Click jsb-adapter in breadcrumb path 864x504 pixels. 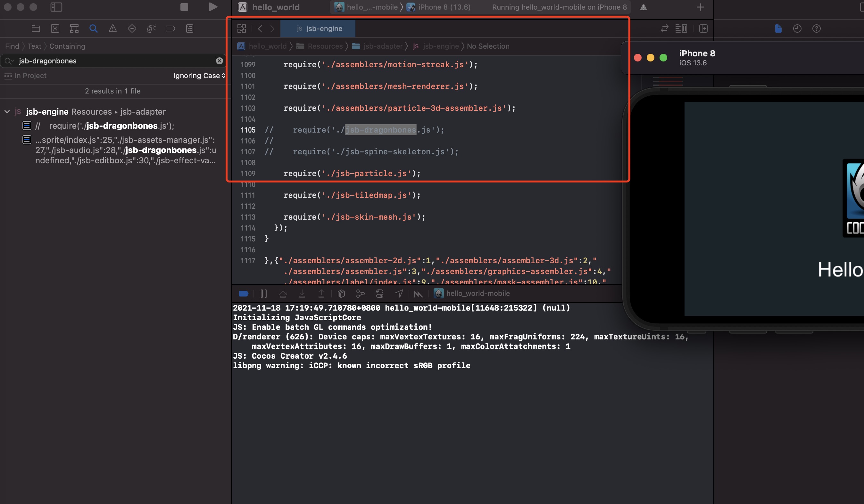click(383, 46)
